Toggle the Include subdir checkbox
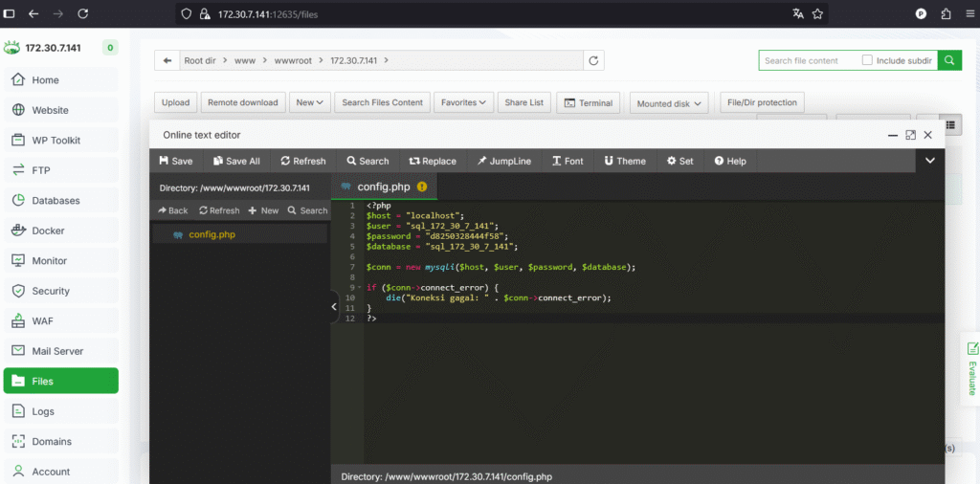 click(x=867, y=60)
